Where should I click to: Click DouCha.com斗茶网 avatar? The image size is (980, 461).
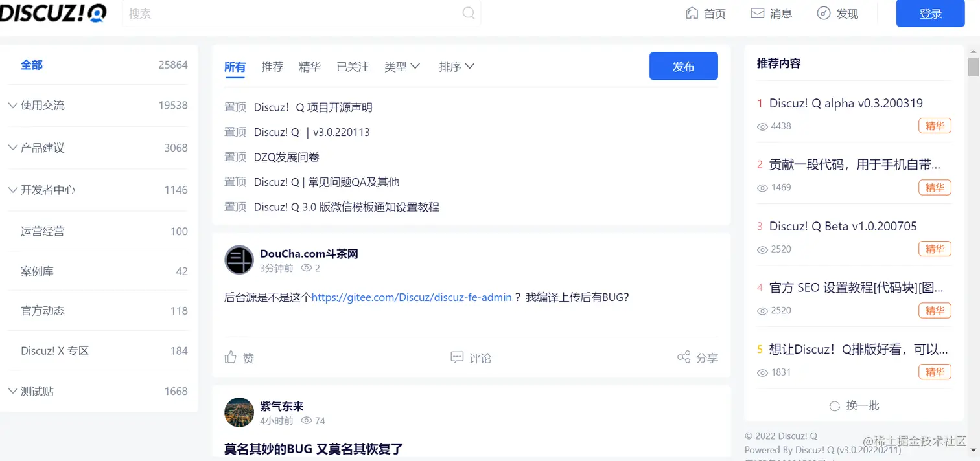239,260
